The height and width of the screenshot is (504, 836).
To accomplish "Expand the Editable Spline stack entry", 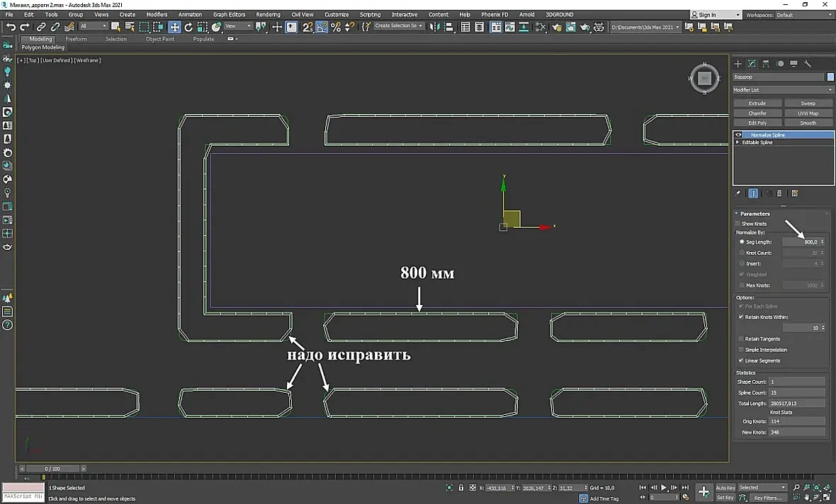I will (x=738, y=142).
